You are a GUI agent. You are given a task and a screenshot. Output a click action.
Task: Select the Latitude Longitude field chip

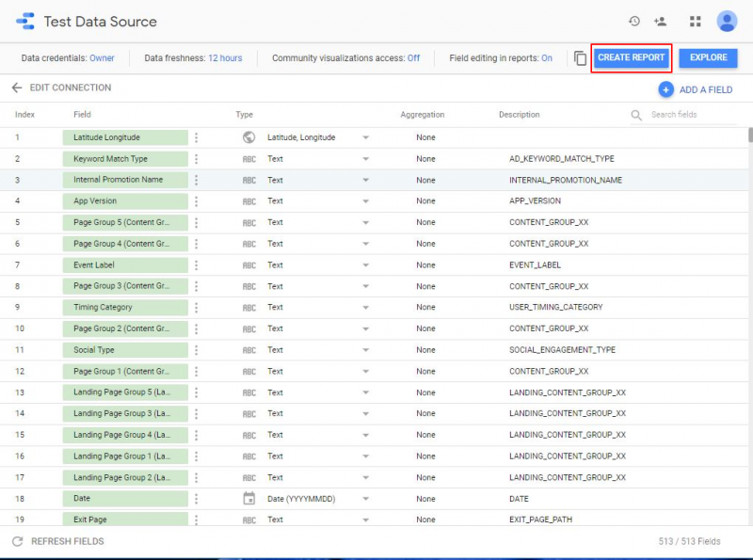[x=125, y=137]
